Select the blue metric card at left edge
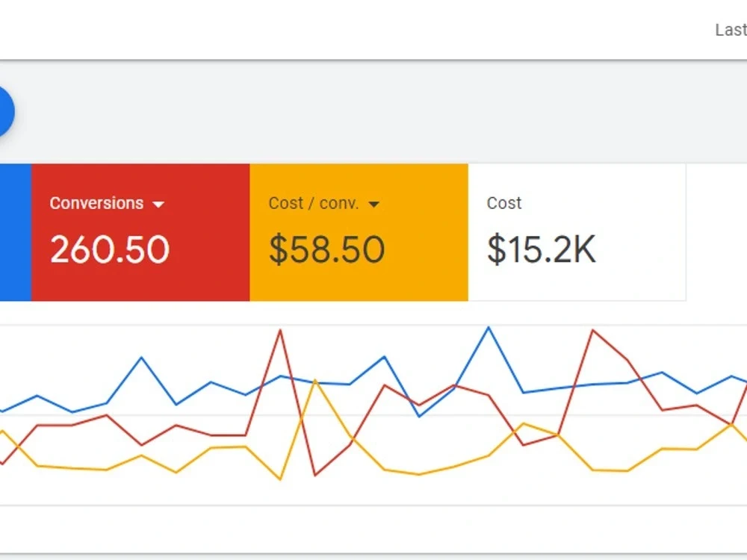The width and height of the screenshot is (747, 560). [x=15, y=232]
